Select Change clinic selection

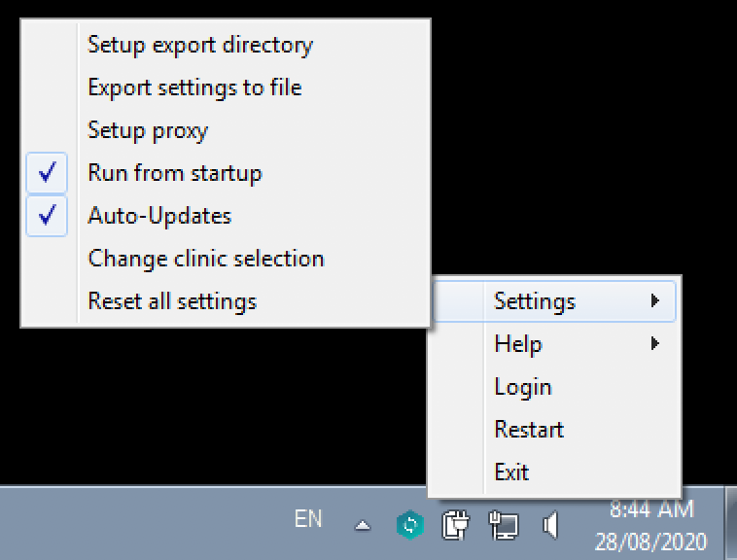pyautogui.click(x=206, y=259)
